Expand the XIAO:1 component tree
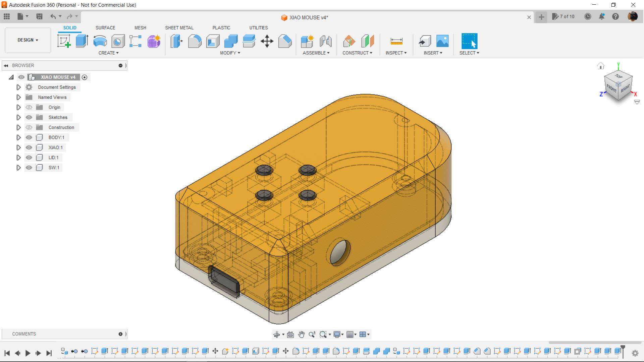 coord(18,147)
